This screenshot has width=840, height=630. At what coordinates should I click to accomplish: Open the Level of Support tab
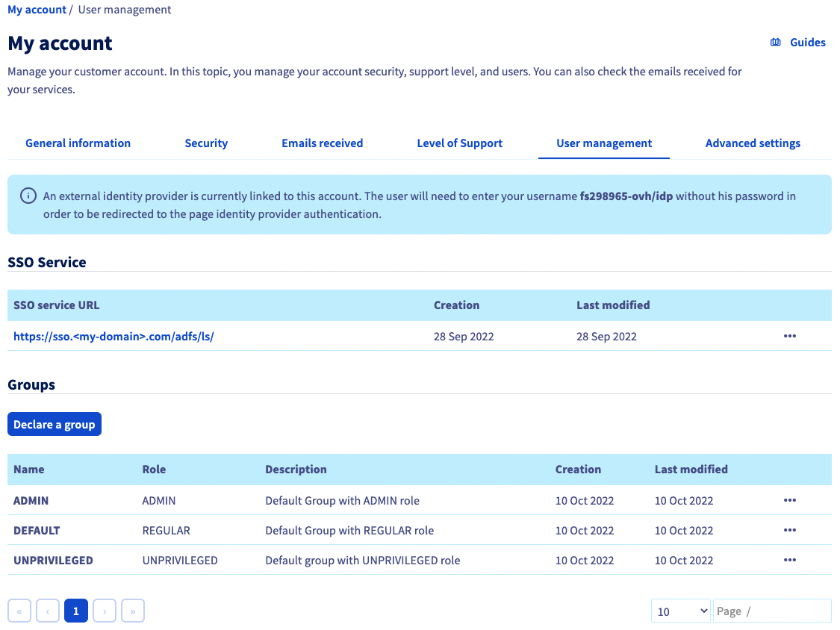coord(460,143)
